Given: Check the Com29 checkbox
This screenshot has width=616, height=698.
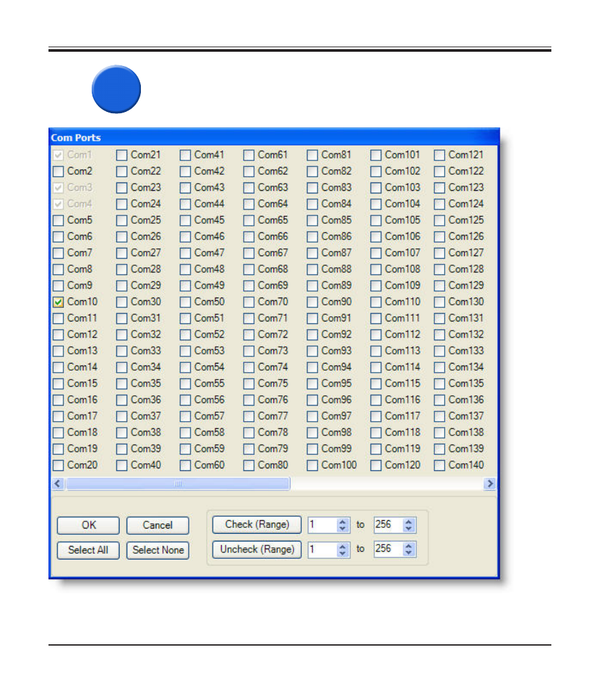Looking at the screenshot, I should tap(122, 285).
